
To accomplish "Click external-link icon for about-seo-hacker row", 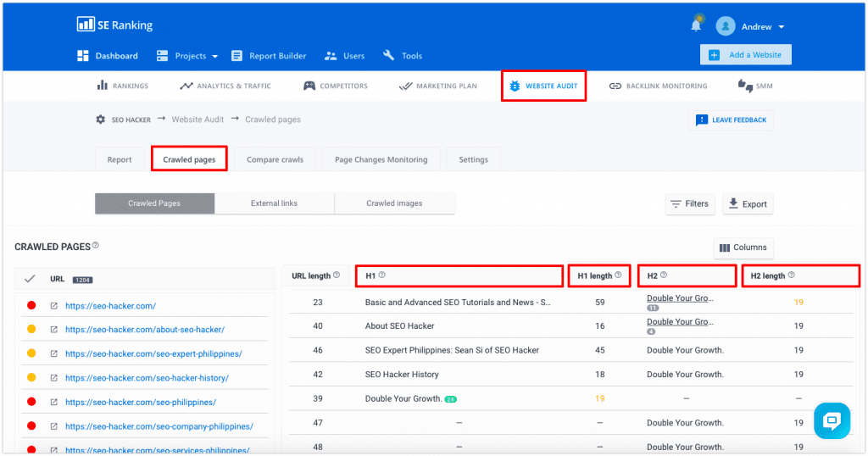I will click(53, 329).
